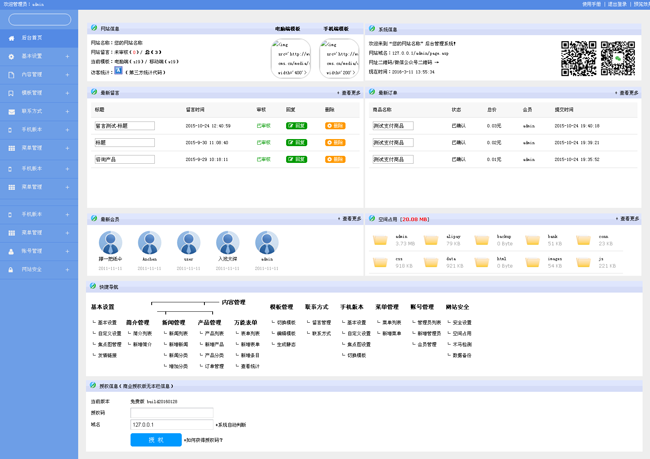Click the 后台首页 home icon in sidebar
650x459 pixels.
pos(11,38)
